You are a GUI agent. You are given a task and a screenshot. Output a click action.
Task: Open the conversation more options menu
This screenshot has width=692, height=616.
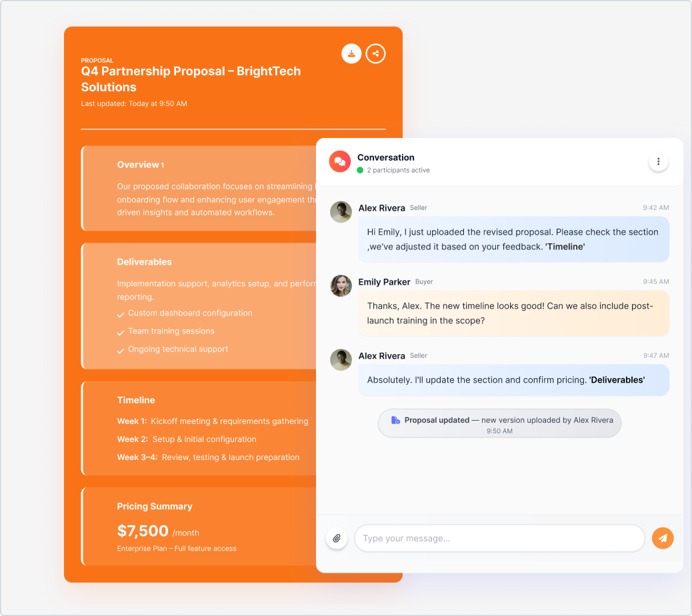[x=658, y=161]
